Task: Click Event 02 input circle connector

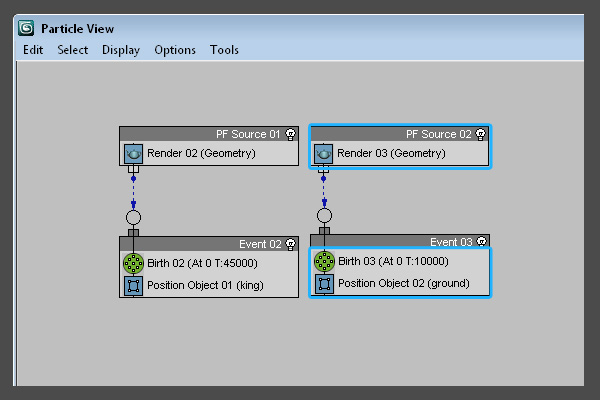Action: (x=133, y=217)
